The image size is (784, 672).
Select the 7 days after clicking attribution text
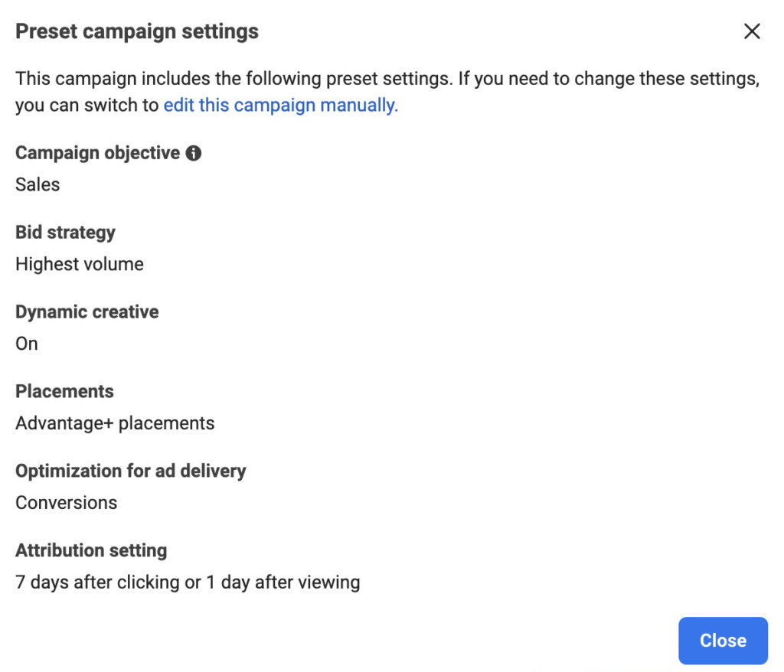188,582
